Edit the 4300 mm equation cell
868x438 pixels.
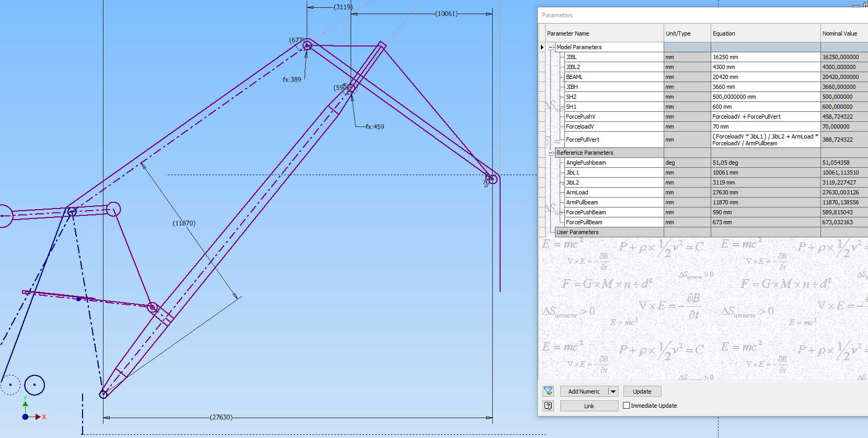coord(766,67)
